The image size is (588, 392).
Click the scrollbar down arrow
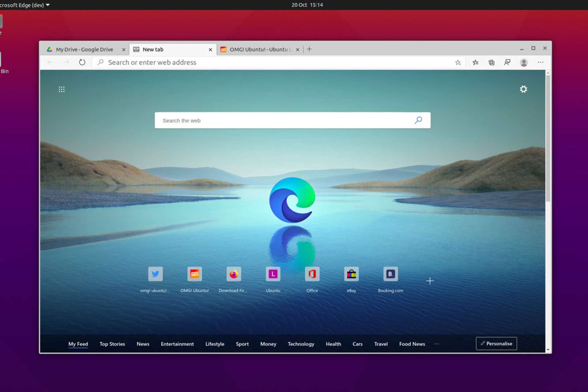(548, 350)
